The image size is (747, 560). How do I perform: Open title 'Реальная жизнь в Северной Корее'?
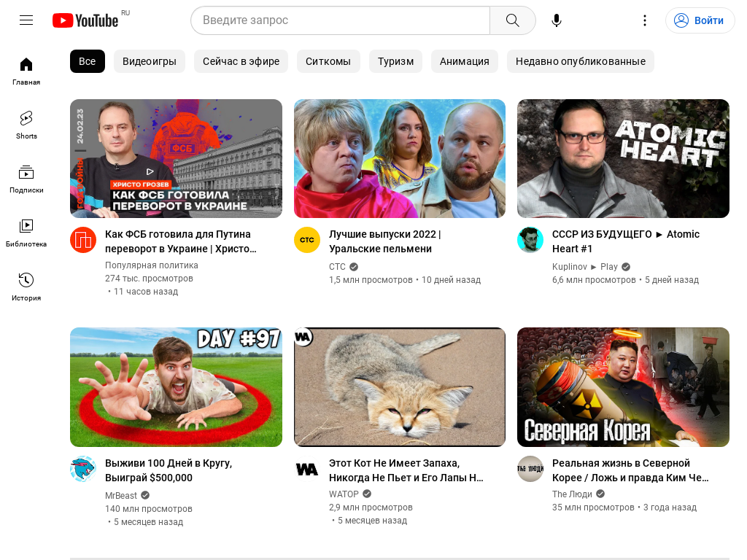(630, 470)
